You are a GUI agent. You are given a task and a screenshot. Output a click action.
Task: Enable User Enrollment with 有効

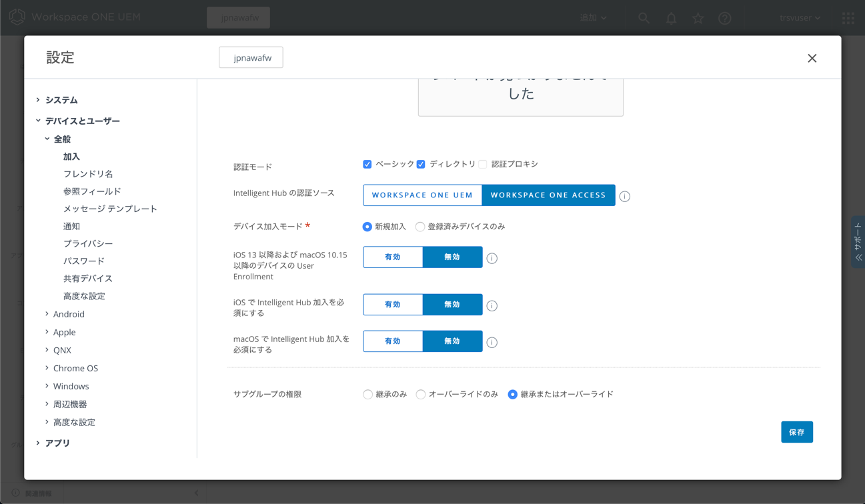coord(393,257)
